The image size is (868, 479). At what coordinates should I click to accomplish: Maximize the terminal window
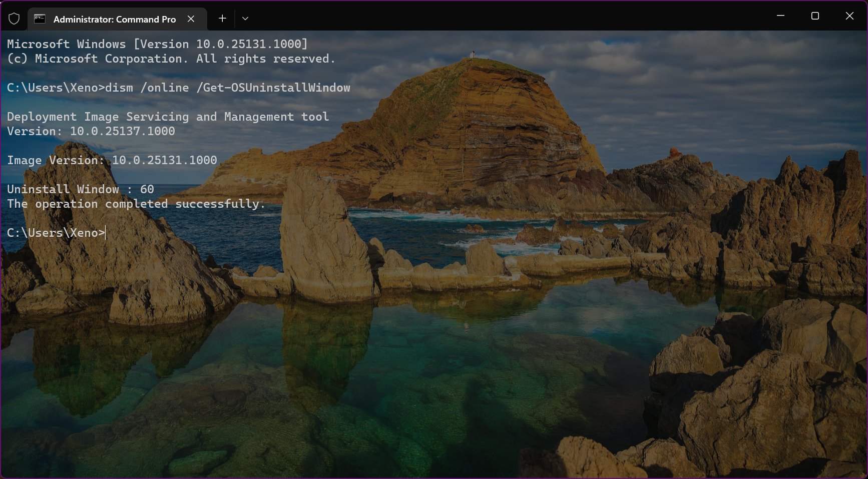click(x=815, y=16)
